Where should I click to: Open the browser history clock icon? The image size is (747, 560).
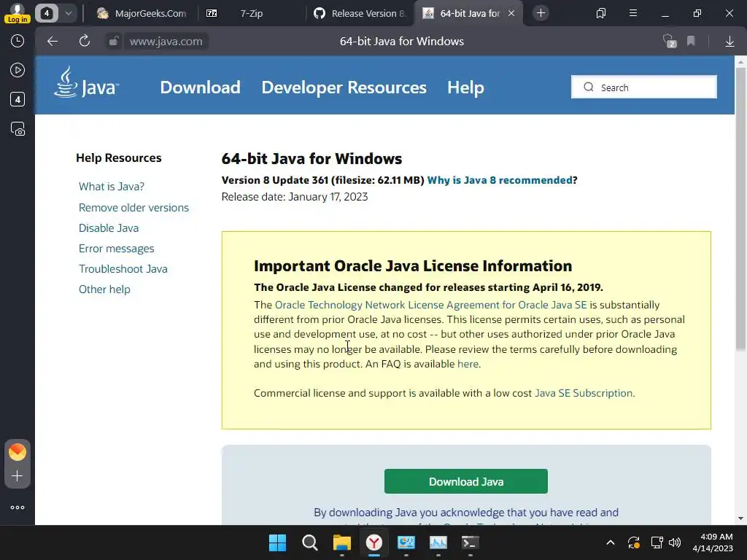(x=18, y=41)
